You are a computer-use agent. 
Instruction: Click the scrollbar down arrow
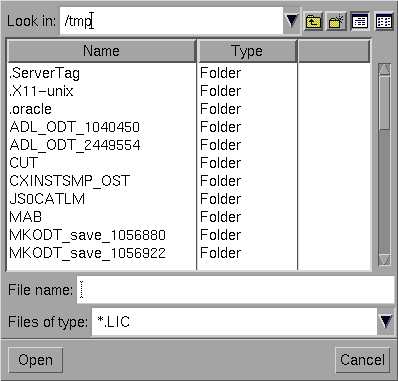(x=384, y=260)
